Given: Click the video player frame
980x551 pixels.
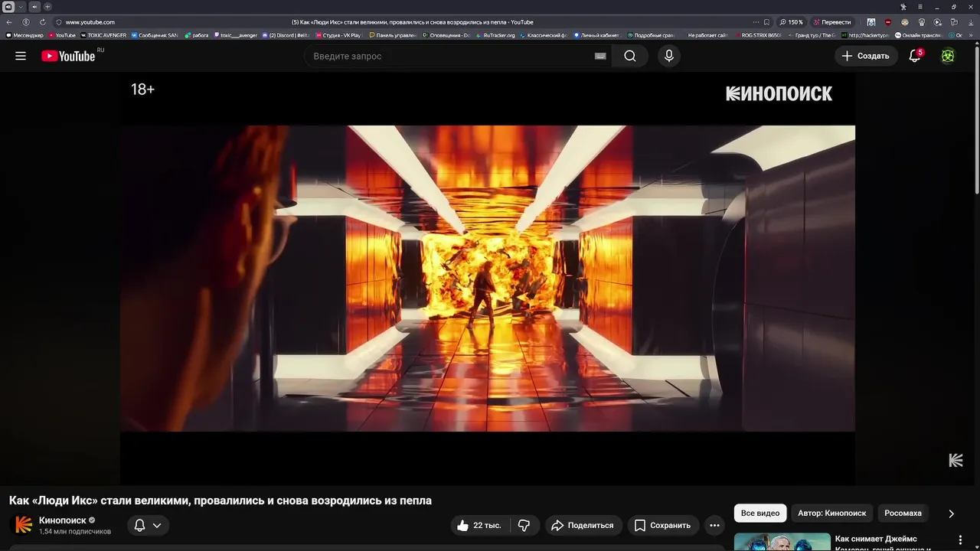Looking at the screenshot, I should tap(488, 279).
